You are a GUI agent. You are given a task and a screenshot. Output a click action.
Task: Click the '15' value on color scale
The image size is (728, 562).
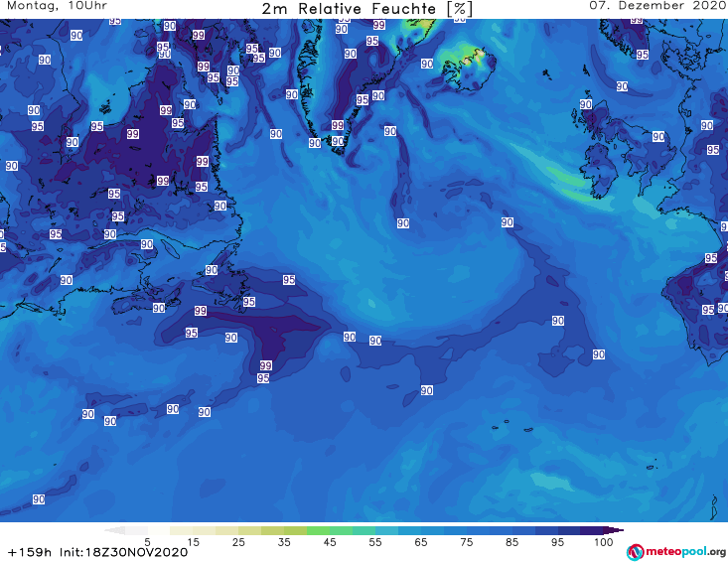pyautogui.click(x=193, y=542)
